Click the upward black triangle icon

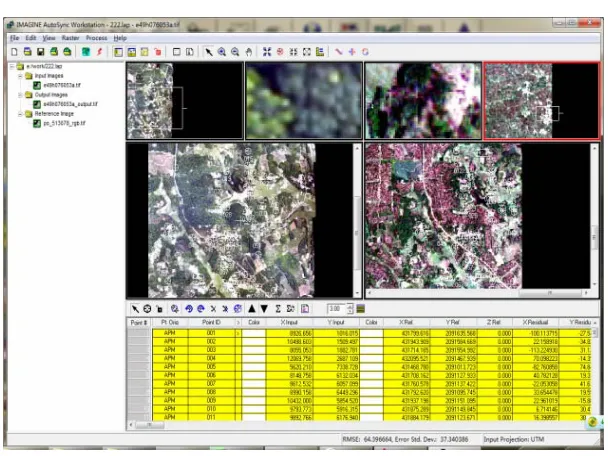[x=252, y=309]
